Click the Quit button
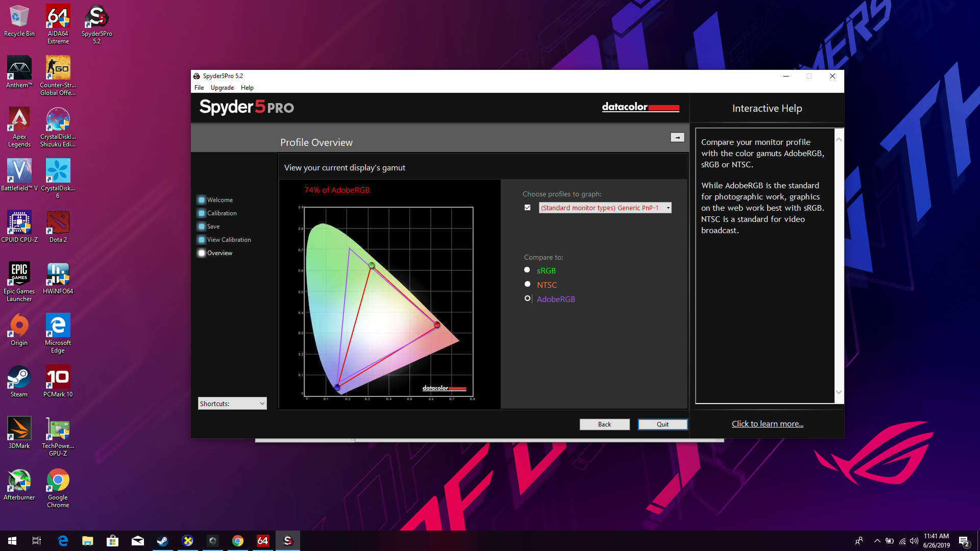 (663, 424)
